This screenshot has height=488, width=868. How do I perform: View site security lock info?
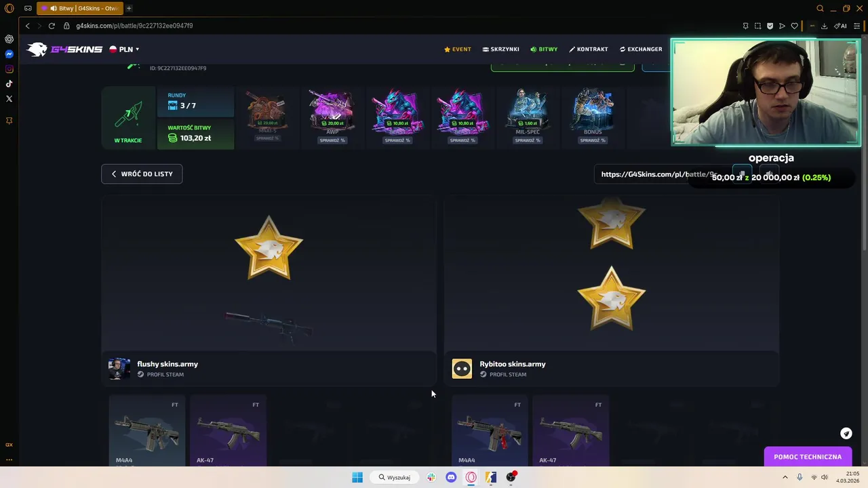66,26
